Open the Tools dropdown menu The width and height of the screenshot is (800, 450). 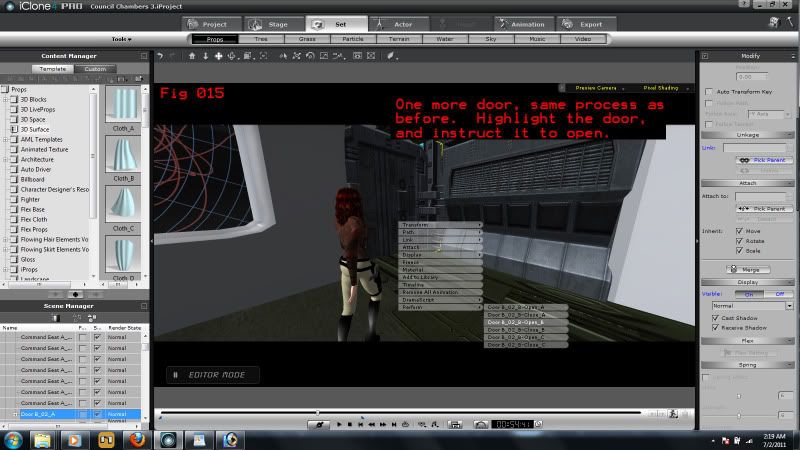pyautogui.click(x=121, y=39)
